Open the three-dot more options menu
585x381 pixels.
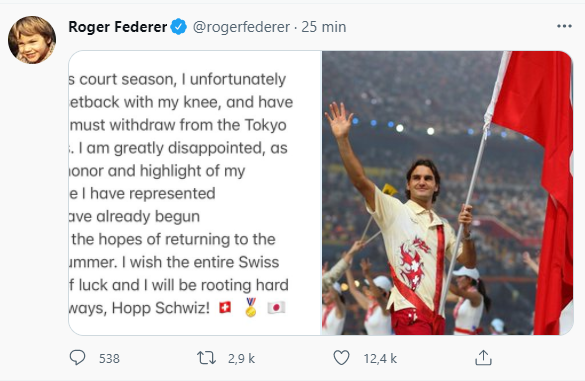point(564,26)
